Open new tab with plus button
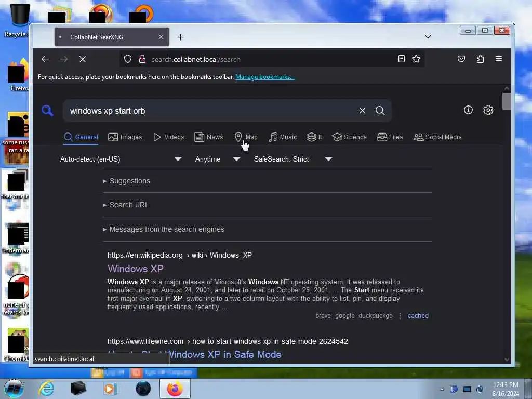 coord(180,37)
